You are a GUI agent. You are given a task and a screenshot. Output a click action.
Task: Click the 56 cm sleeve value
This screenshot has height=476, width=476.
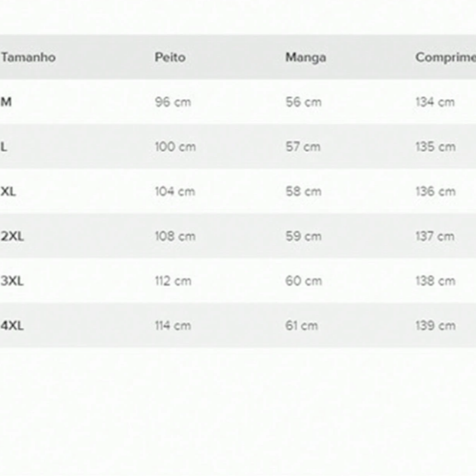click(x=303, y=102)
